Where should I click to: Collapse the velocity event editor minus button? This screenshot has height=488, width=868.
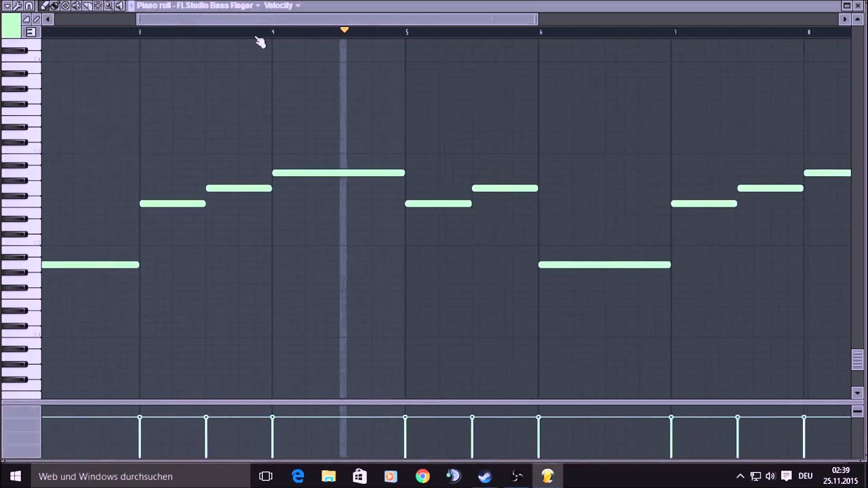pos(857,411)
